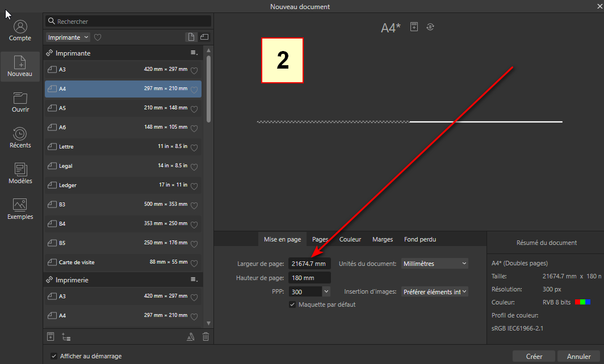
Task: Favorite the A6 preset heart
Action: [x=194, y=128]
